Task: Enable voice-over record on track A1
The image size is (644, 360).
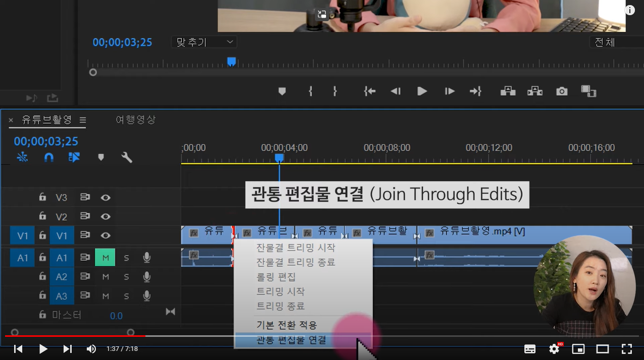Action: (x=147, y=258)
